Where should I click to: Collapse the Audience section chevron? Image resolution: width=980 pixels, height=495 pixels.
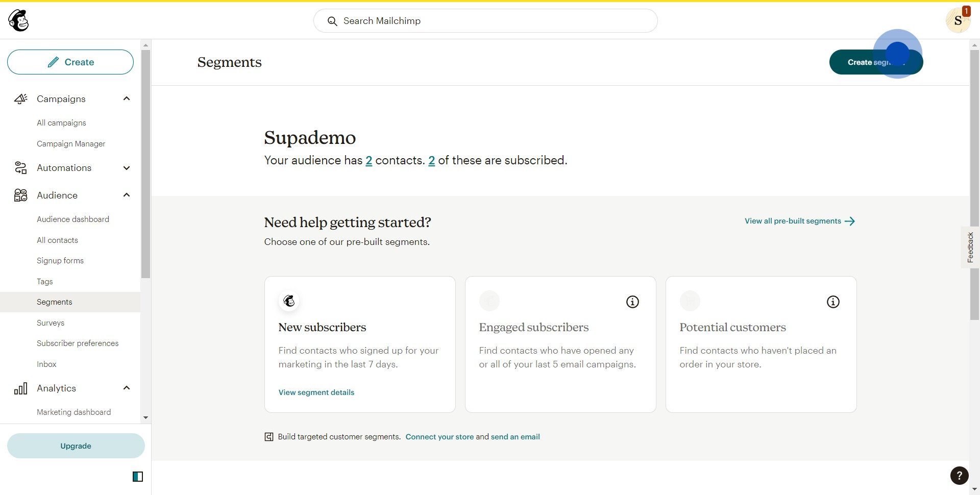tap(127, 195)
